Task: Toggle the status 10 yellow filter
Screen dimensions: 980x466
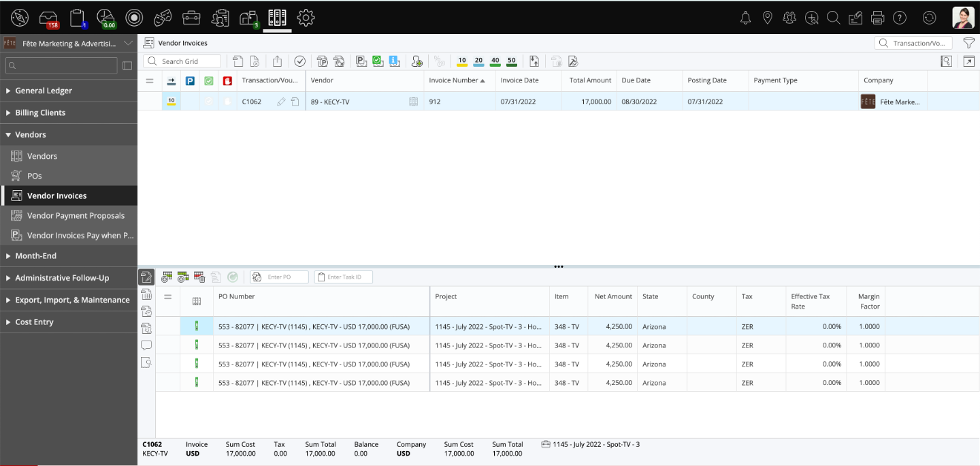Action: click(x=462, y=61)
